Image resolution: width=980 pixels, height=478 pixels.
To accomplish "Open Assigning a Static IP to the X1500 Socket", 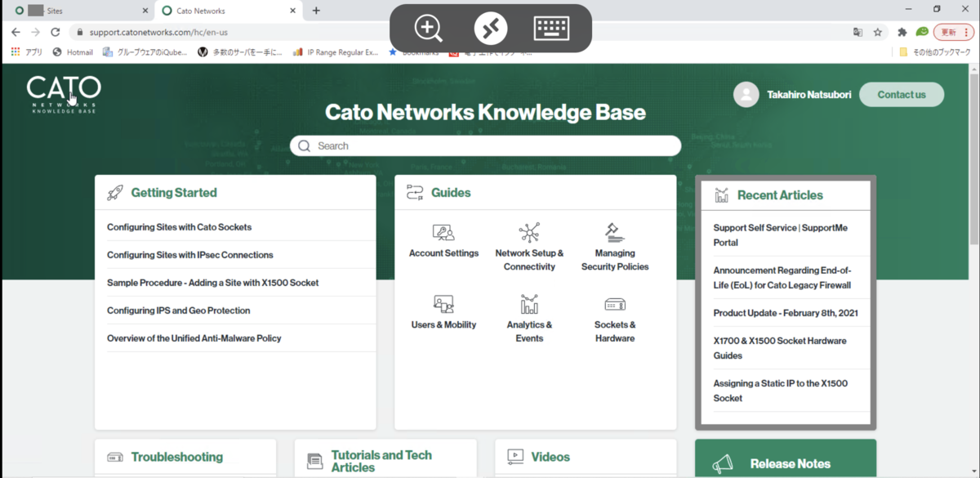I will 780,391.
